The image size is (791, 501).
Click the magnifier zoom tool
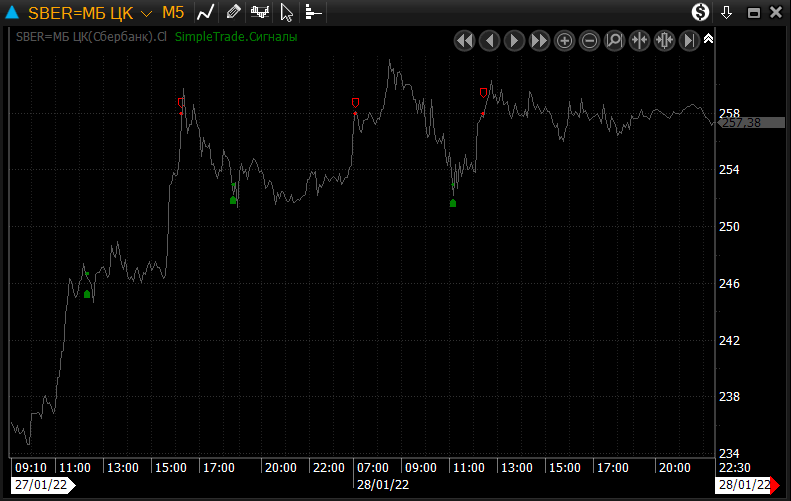[614, 41]
